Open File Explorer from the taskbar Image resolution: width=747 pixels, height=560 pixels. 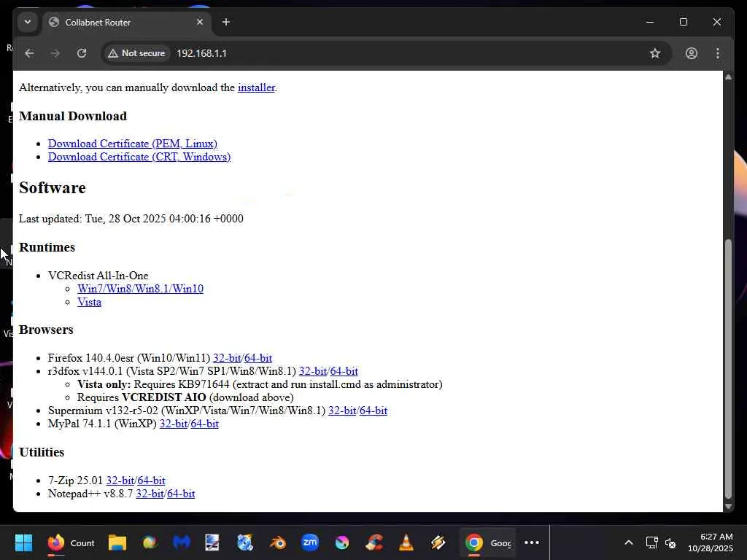(x=117, y=542)
